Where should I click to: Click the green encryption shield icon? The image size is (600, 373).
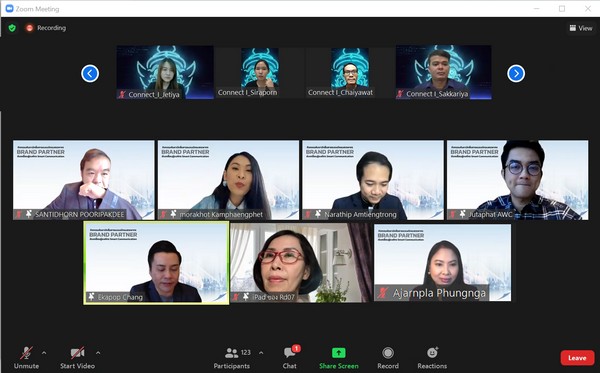(x=12, y=28)
